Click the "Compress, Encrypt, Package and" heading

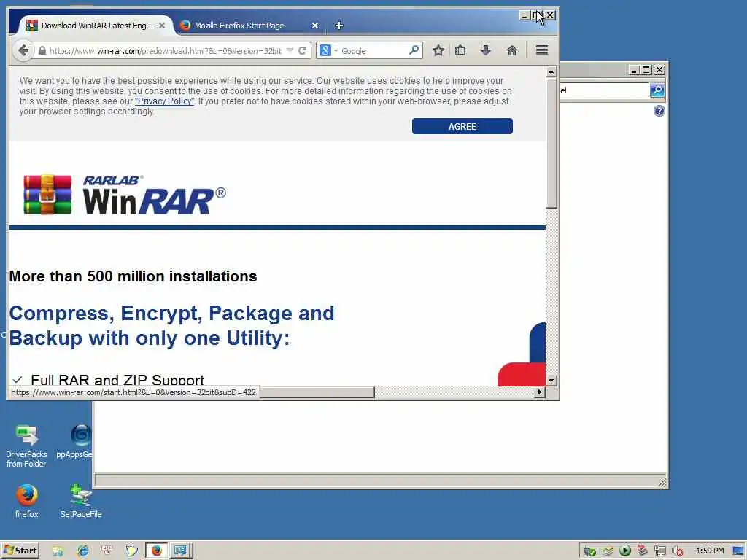click(x=171, y=314)
